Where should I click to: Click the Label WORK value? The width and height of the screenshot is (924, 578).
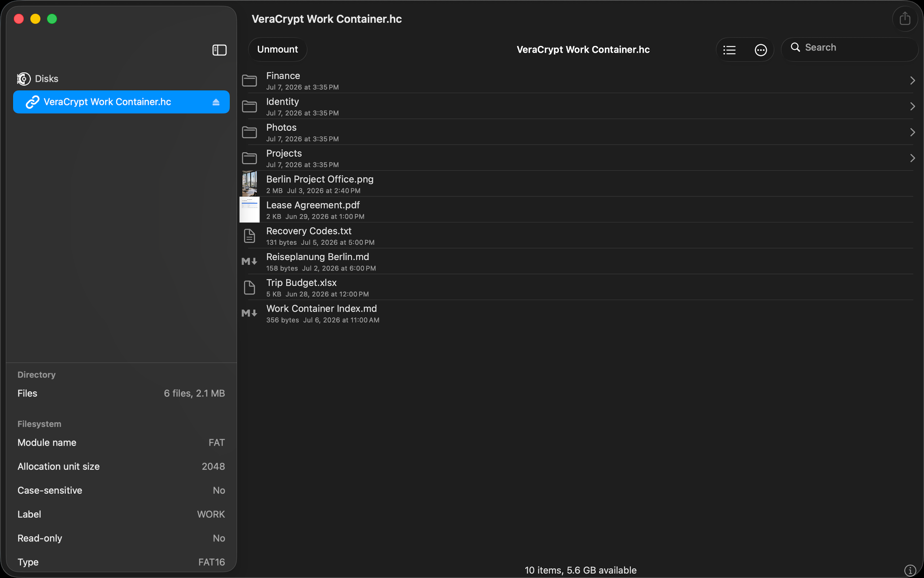pos(211,514)
